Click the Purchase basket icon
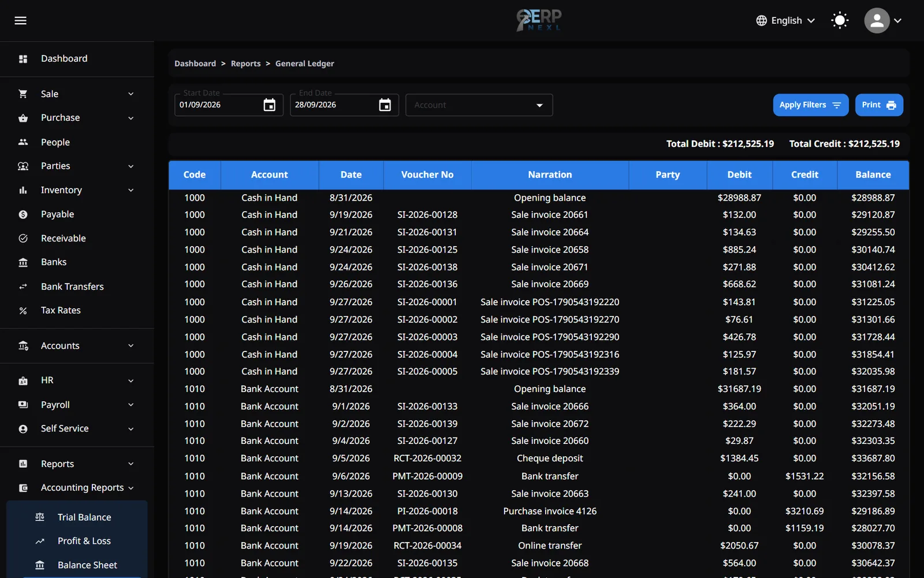The width and height of the screenshot is (924, 578). [23, 118]
